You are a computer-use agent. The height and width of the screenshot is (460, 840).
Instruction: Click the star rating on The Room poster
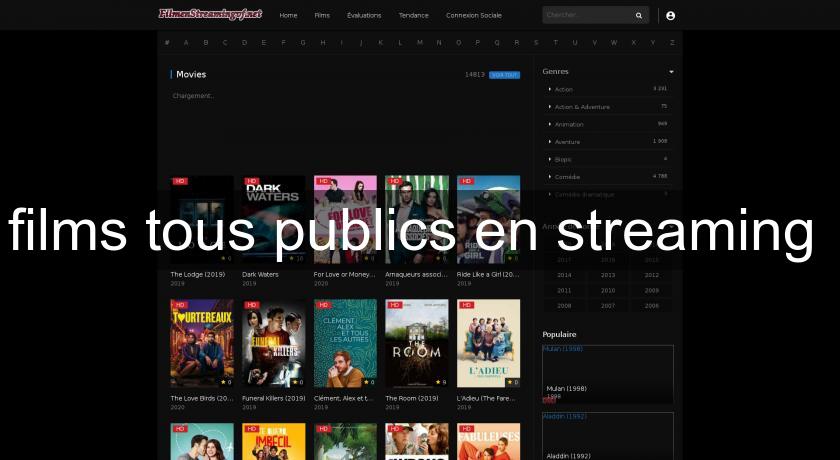point(440,382)
